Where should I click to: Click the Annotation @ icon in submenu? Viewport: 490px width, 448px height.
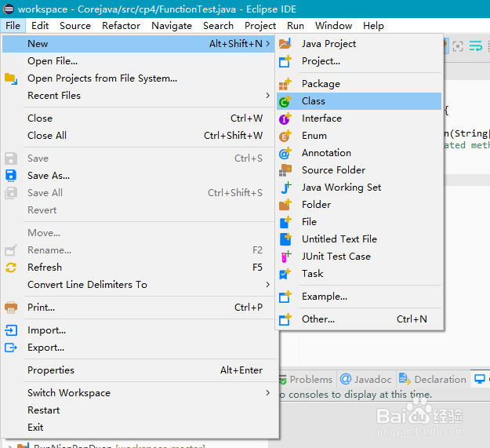point(285,152)
